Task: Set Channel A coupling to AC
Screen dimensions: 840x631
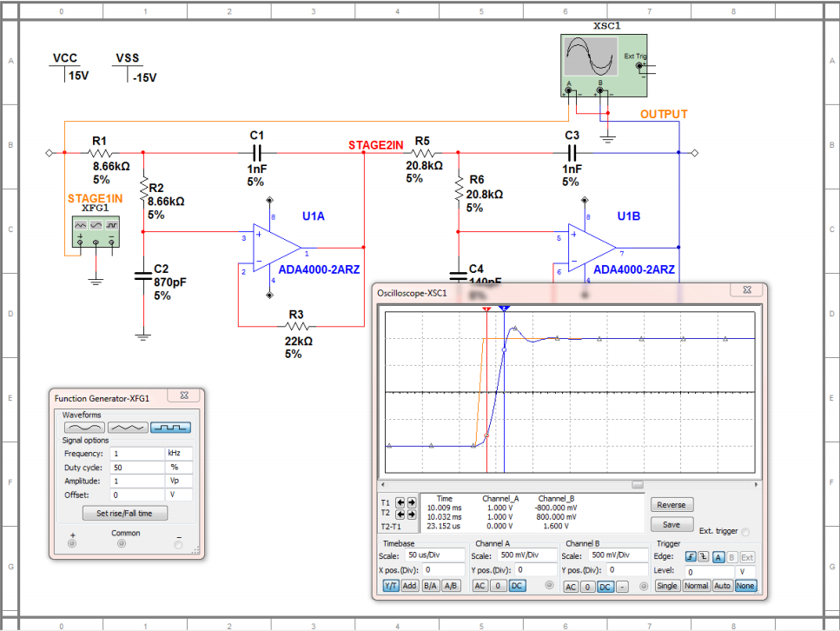Action: click(x=480, y=586)
